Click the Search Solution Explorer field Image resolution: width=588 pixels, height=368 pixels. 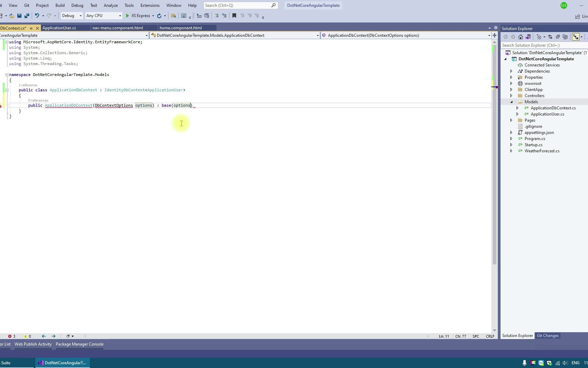(544, 45)
